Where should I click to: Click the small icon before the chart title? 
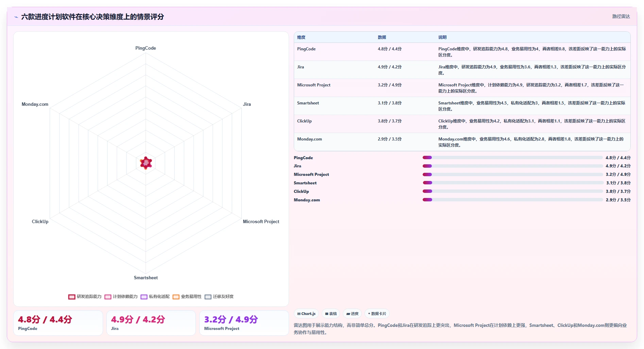[x=16, y=17]
